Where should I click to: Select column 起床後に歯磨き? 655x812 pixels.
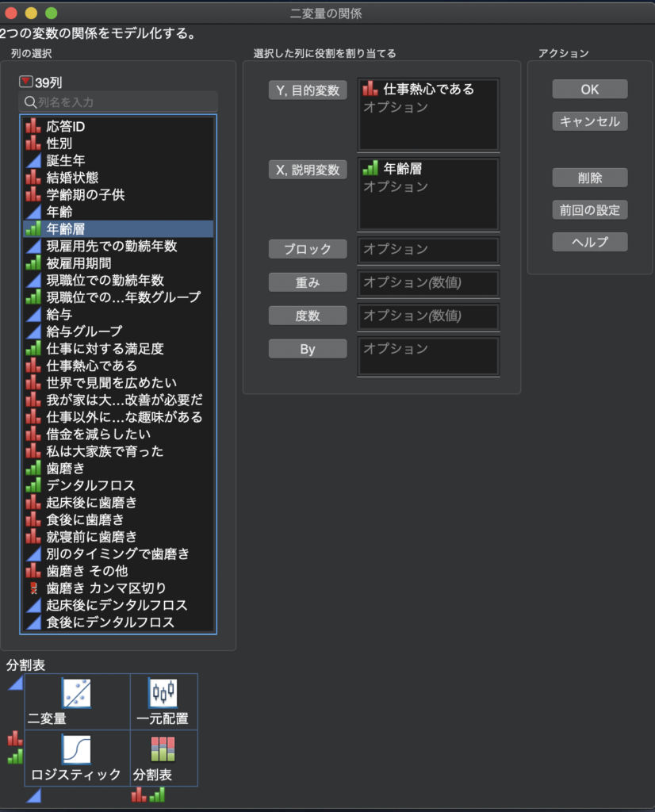pos(118,502)
